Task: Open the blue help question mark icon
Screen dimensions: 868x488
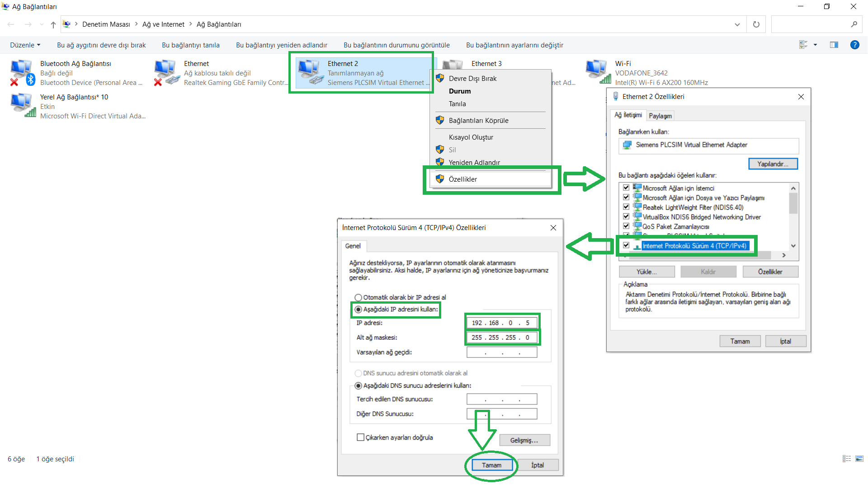Action: 854,45
